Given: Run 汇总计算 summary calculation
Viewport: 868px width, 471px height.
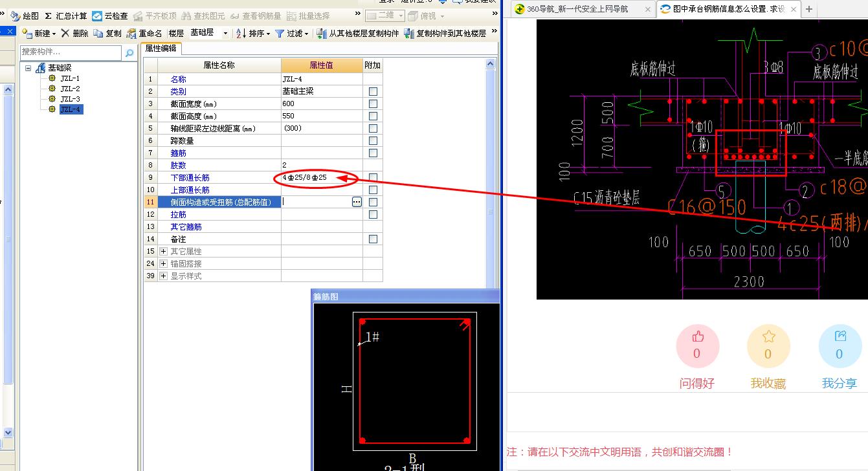Looking at the screenshot, I should coord(65,16).
